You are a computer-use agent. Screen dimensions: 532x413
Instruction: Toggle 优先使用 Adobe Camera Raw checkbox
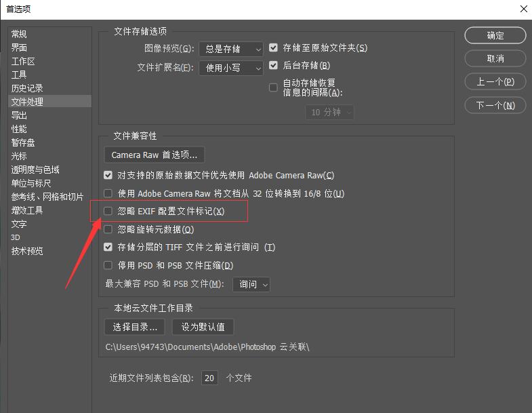point(108,175)
